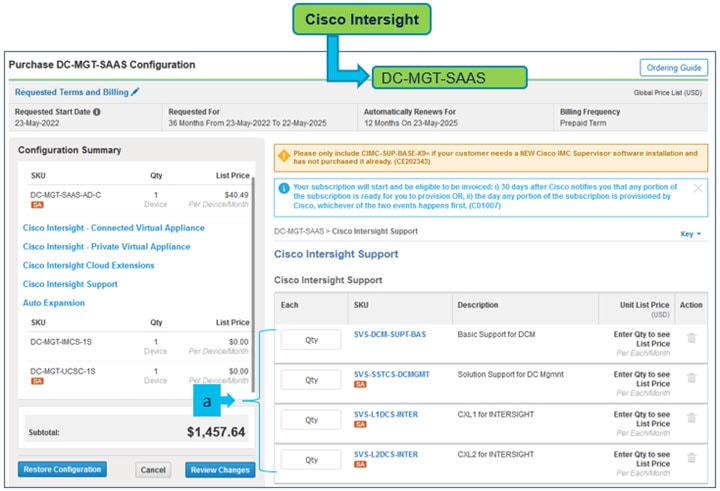Open Cisco Intersight - Private Virtual Appliance
Viewport: 720px width, 491px height.
[107, 247]
